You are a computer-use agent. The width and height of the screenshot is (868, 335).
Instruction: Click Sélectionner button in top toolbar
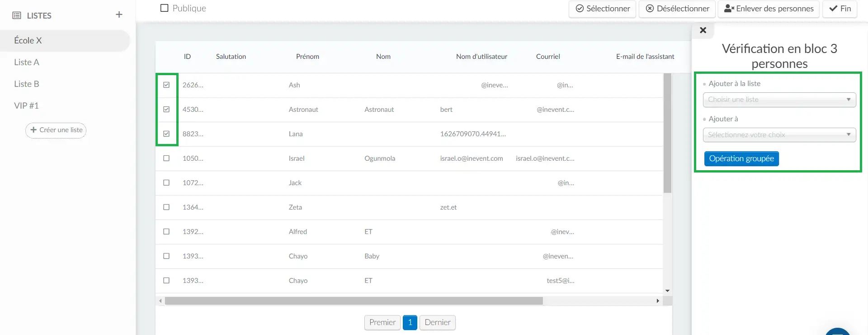[602, 9]
